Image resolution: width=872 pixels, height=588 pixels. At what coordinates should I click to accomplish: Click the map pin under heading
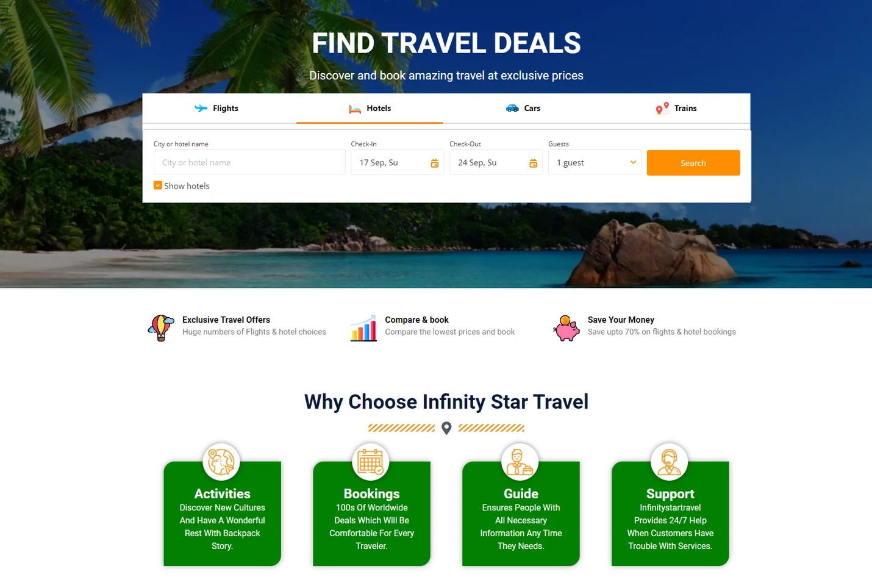(446, 428)
